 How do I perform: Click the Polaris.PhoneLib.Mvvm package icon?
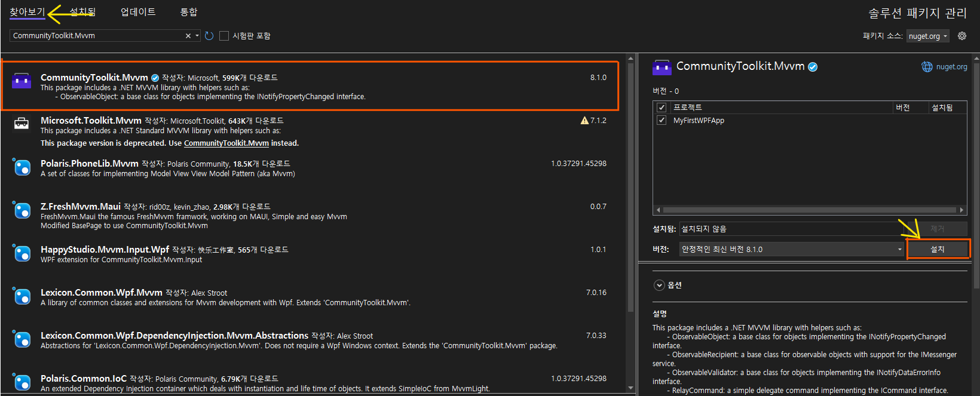pos(22,167)
